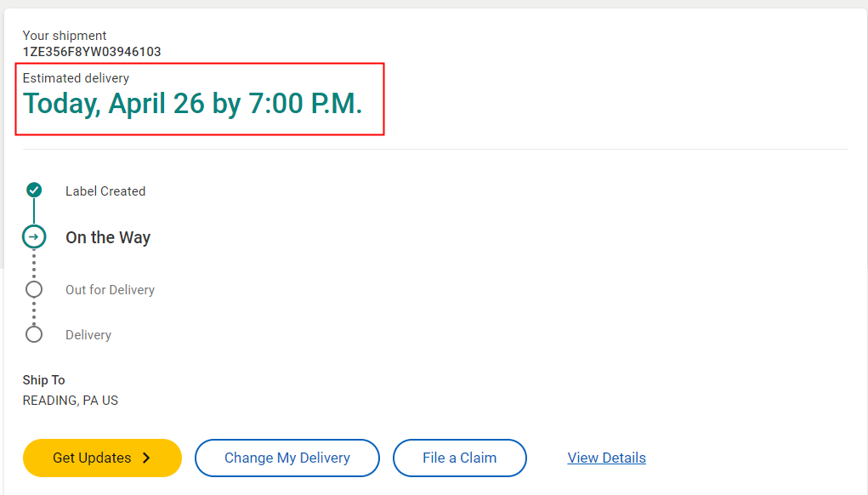Screen dimensions: 868x495
Task: Click the Delivery step label
Action: 88,335
